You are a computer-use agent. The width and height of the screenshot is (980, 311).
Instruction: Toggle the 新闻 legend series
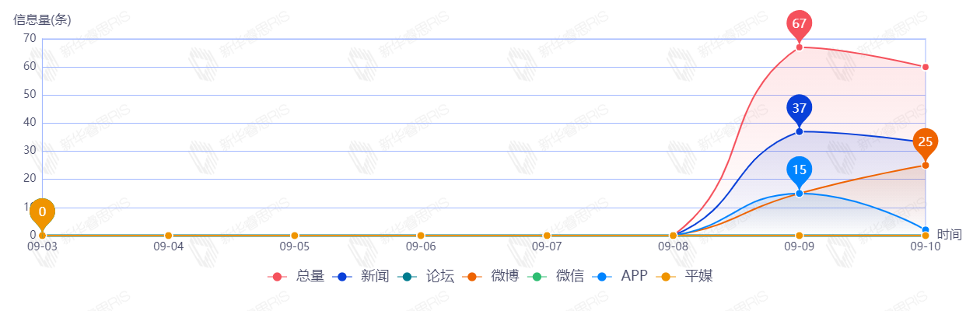click(x=361, y=276)
